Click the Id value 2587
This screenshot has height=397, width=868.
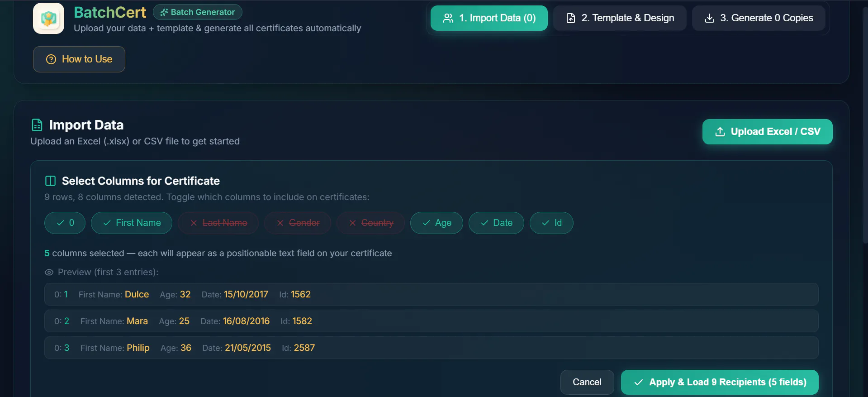(x=304, y=348)
